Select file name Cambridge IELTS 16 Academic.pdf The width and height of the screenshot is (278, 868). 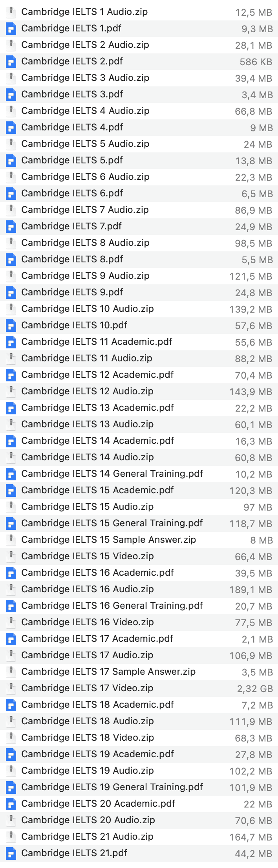(98, 573)
